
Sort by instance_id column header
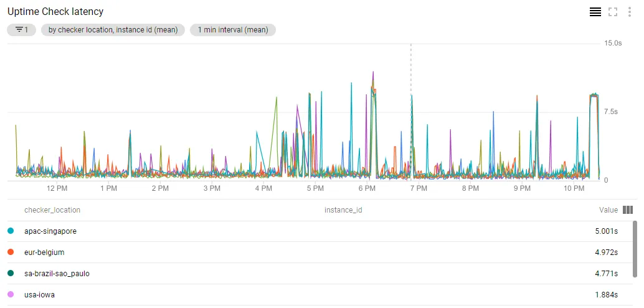pyautogui.click(x=343, y=210)
